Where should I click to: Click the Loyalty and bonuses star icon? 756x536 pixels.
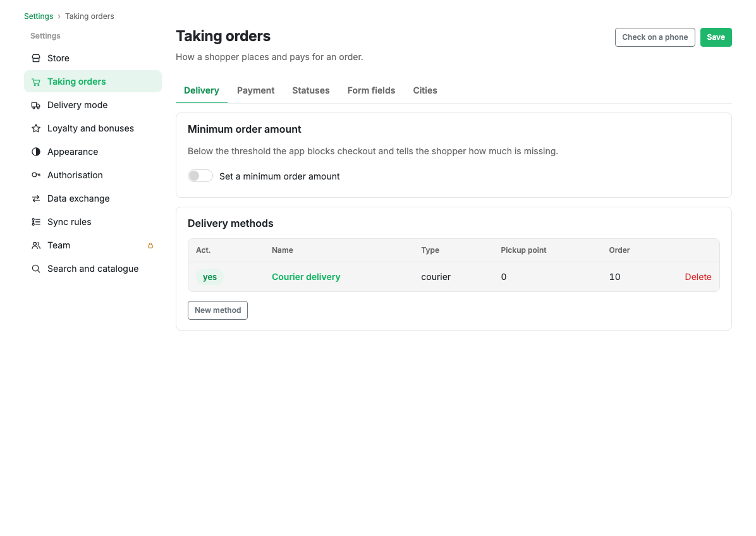tap(36, 129)
